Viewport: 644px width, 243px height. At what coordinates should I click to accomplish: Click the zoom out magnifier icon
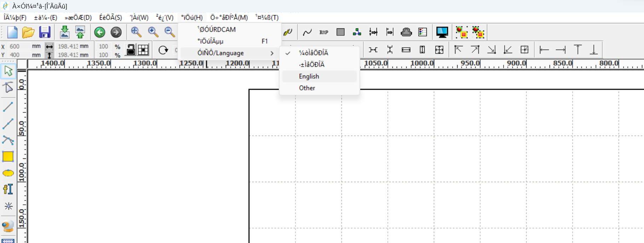coord(170,32)
